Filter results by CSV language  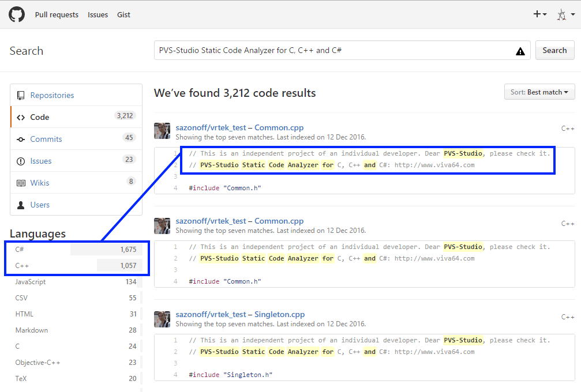[76, 298]
